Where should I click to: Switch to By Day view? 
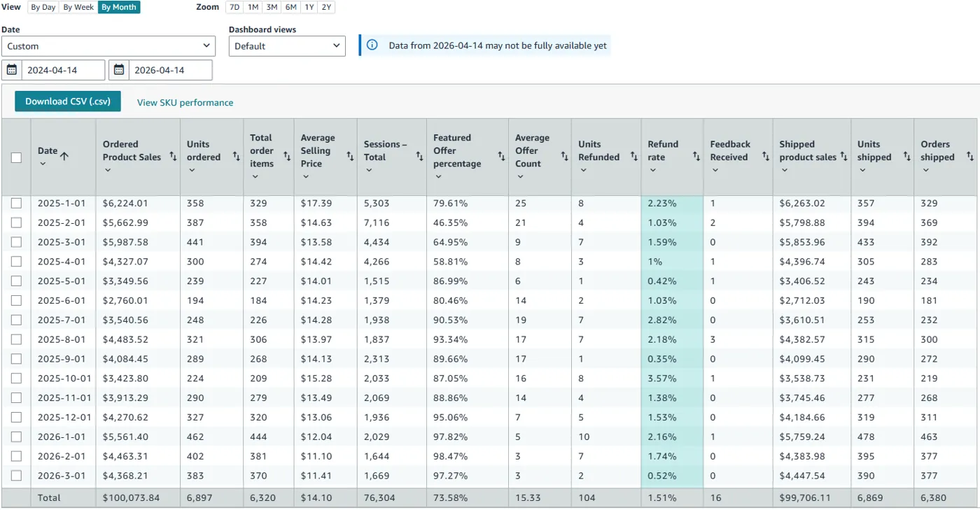point(42,7)
